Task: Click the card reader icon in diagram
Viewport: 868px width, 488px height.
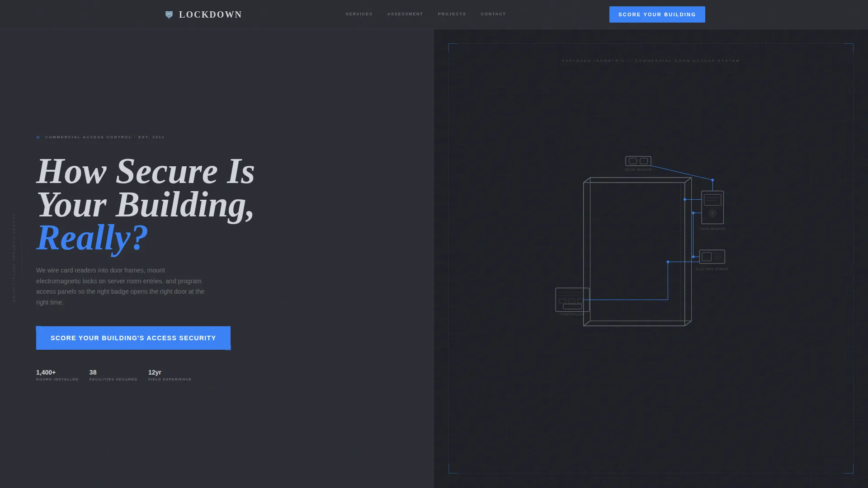Action: (712, 207)
